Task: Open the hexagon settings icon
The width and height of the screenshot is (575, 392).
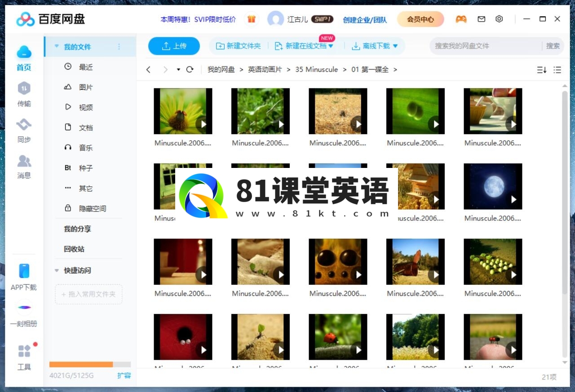Action: click(x=499, y=19)
